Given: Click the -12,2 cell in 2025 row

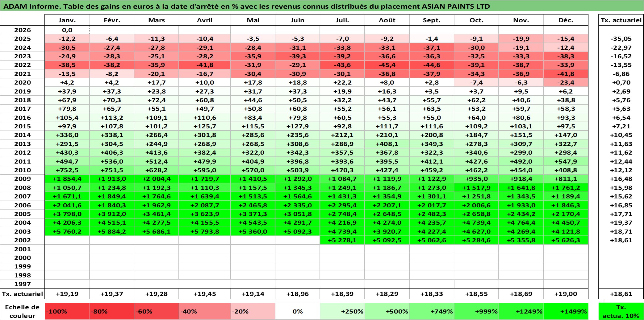Looking at the screenshot, I should [67, 39].
